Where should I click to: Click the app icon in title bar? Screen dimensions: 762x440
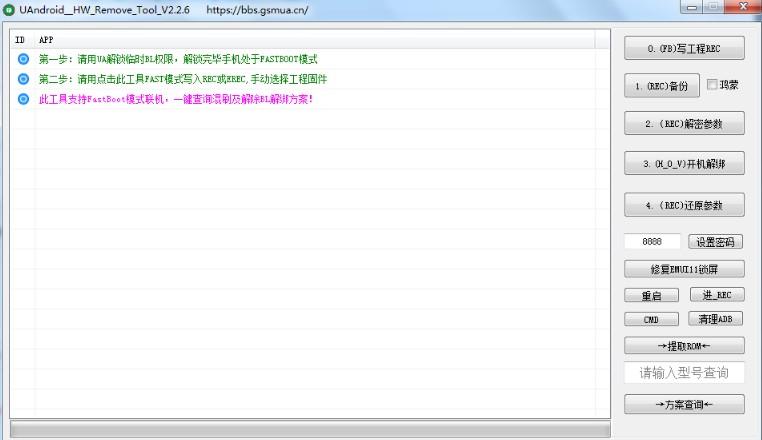[9, 9]
